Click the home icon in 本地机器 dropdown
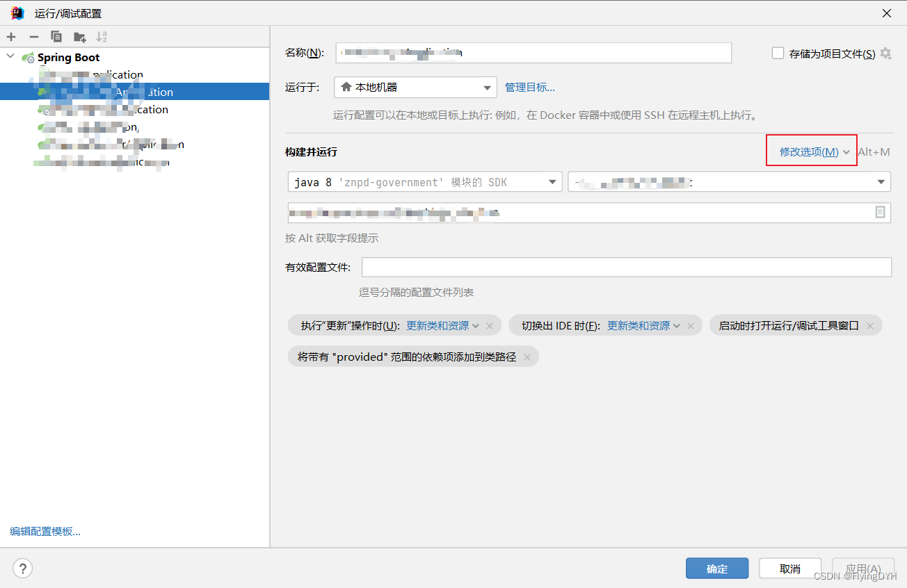 pyautogui.click(x=346, y=88)
